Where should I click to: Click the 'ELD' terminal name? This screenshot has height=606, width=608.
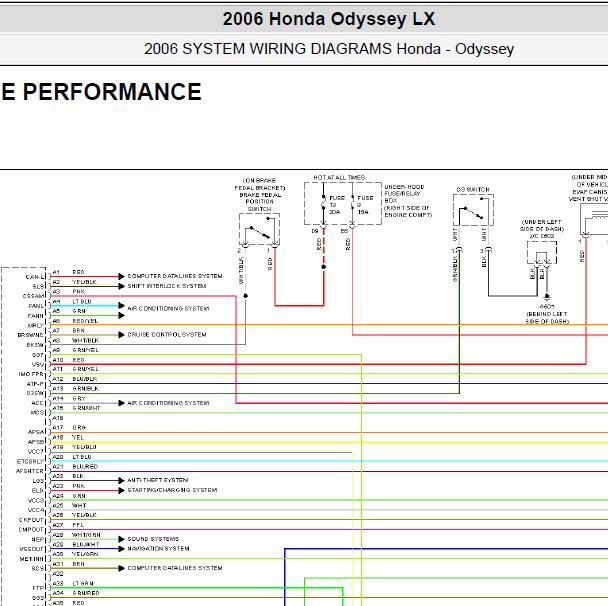click(x=38, y=490)
